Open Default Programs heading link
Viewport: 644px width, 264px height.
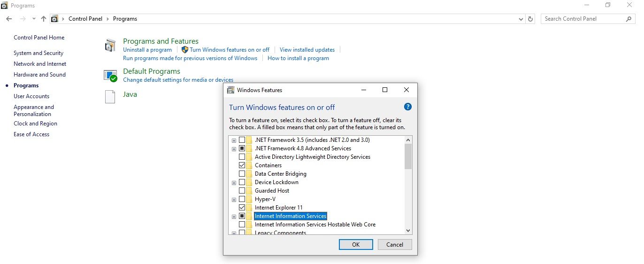point(152,71)
